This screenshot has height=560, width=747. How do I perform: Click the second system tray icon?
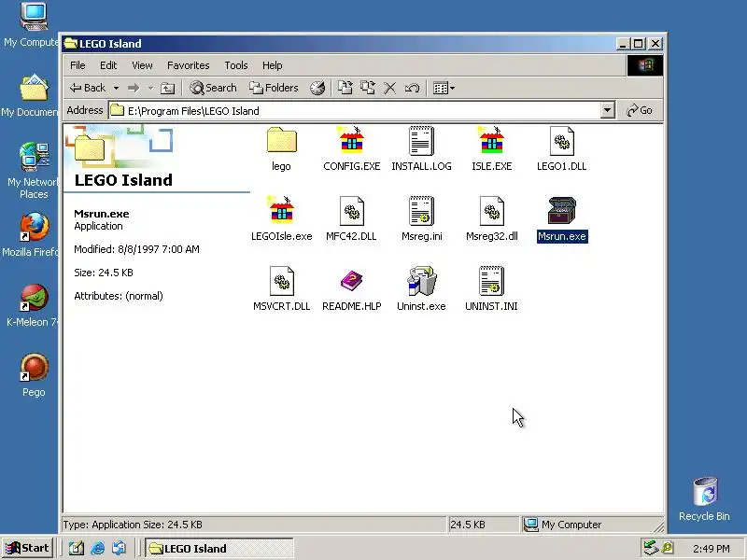click(x=668, y=548)
